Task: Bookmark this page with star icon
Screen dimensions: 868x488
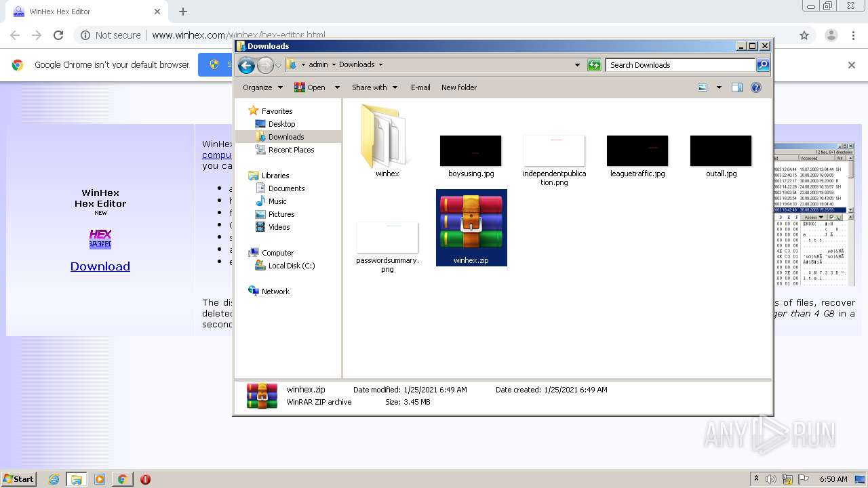Action: [804, 35]
